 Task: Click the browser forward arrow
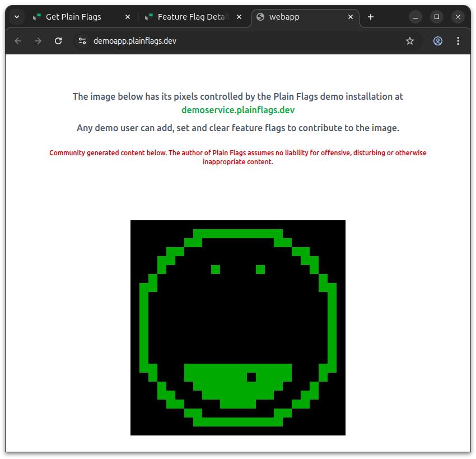coord(38,41)
